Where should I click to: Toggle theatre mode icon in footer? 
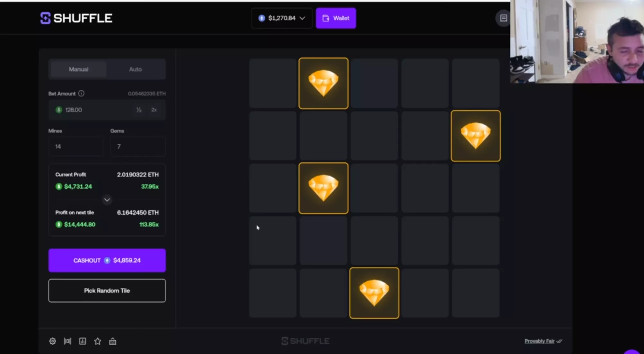tap(67, 341)
